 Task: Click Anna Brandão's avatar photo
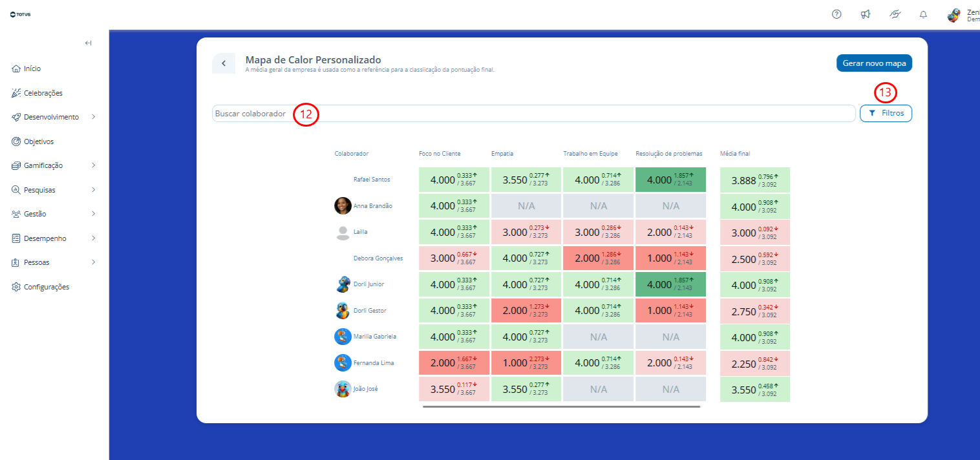[343, 205]
